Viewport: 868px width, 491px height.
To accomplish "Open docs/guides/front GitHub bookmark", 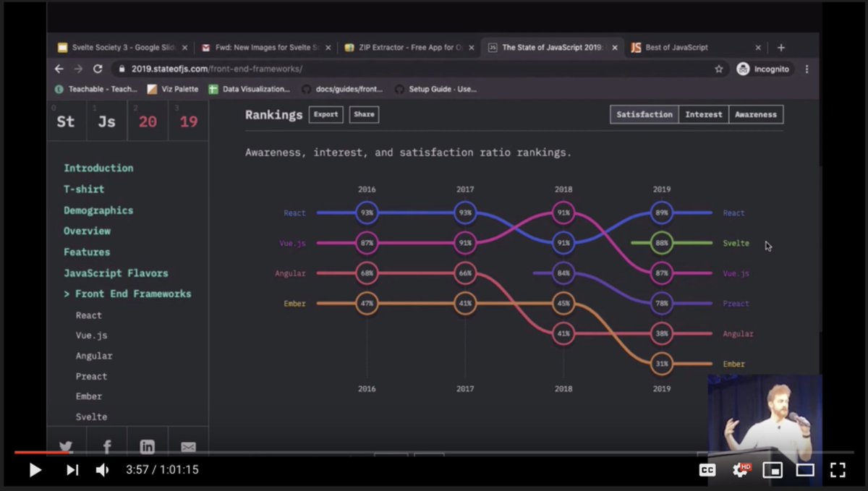I will 342,89.
